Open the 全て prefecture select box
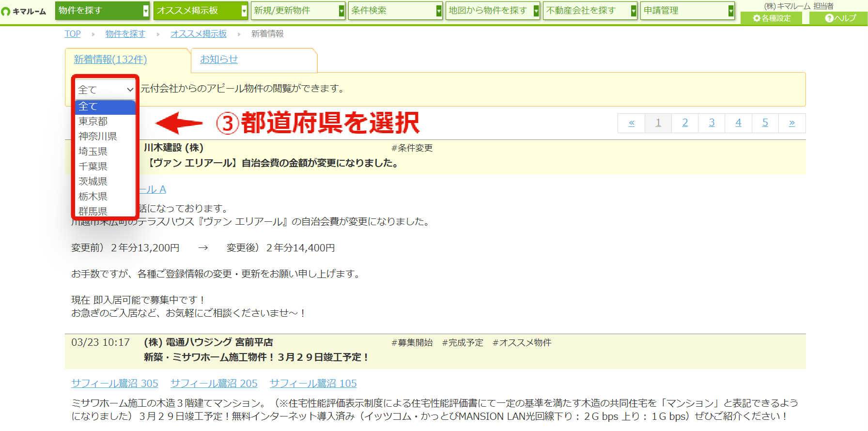 pos(105,90)
